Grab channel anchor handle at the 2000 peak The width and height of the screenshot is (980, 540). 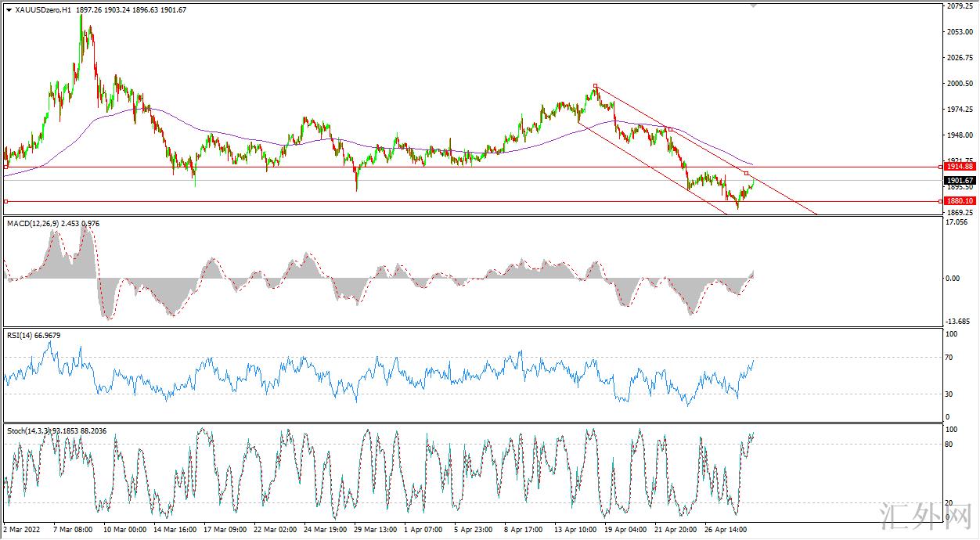(x=596, y=86)
